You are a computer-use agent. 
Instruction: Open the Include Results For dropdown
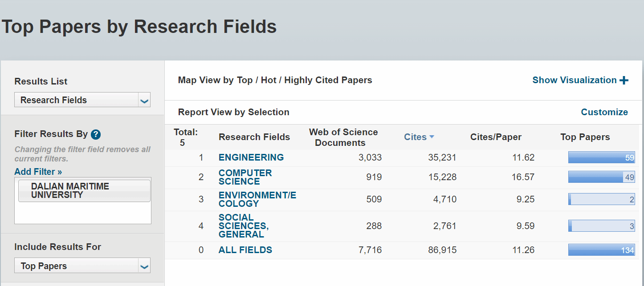pos(82,266)
